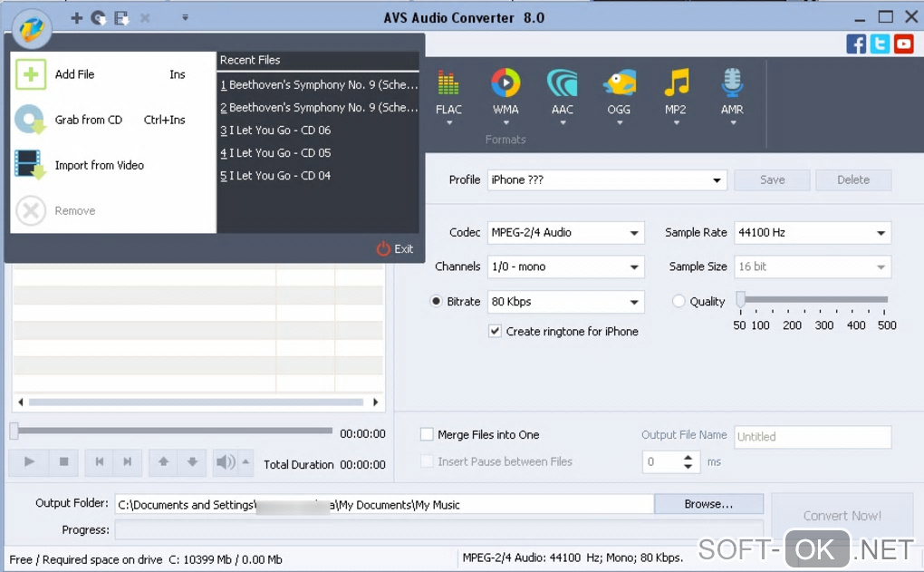
Task: Open the quick access toolbar customize arrow
Action: (185, 18)
